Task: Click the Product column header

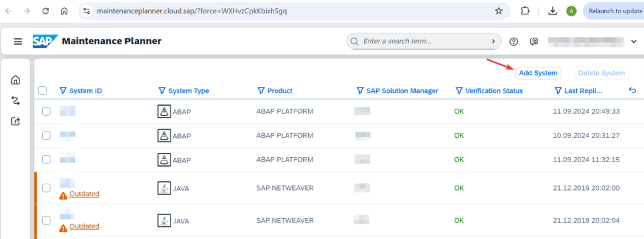Action: tap(280, 91)
